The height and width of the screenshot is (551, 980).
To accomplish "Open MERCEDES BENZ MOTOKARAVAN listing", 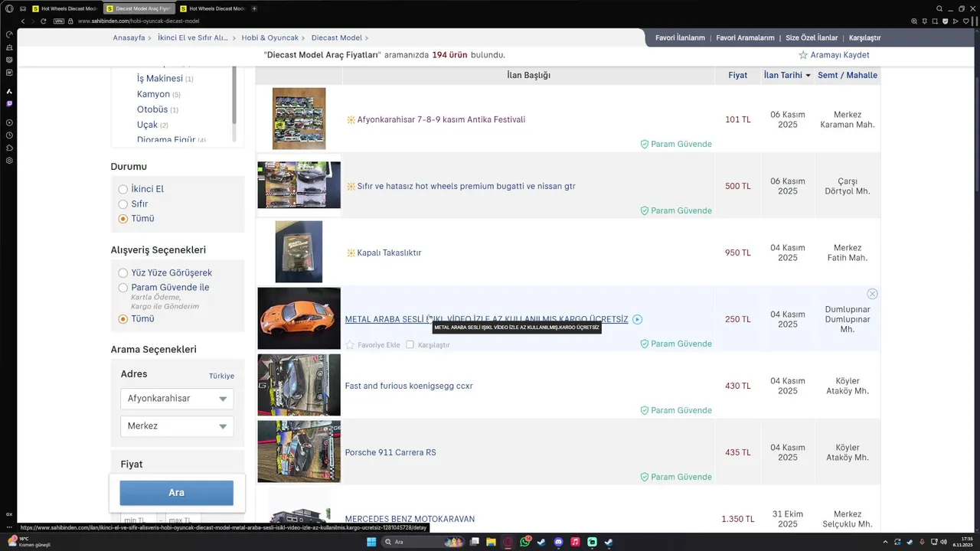I will (410, 519).
